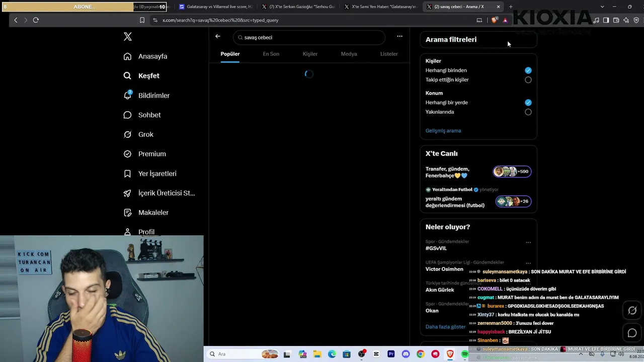Open Google Chrome from taskbar

[421, 354]
